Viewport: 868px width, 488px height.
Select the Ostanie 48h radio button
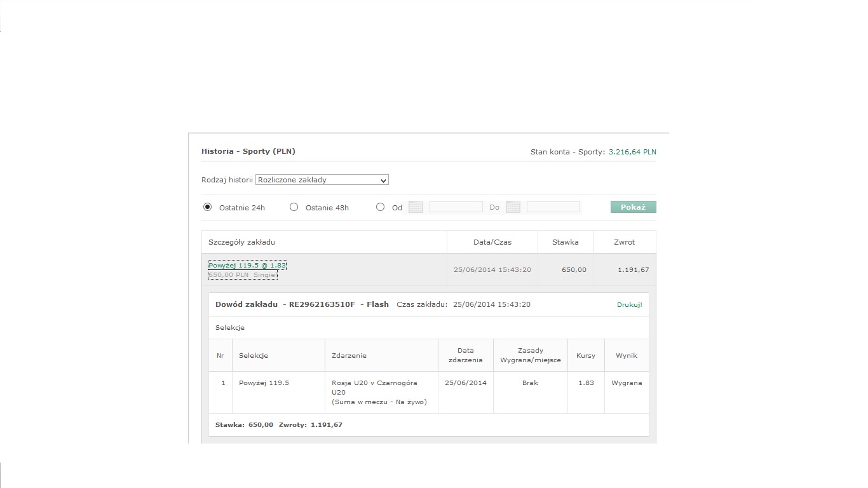[x=294, y=207]
